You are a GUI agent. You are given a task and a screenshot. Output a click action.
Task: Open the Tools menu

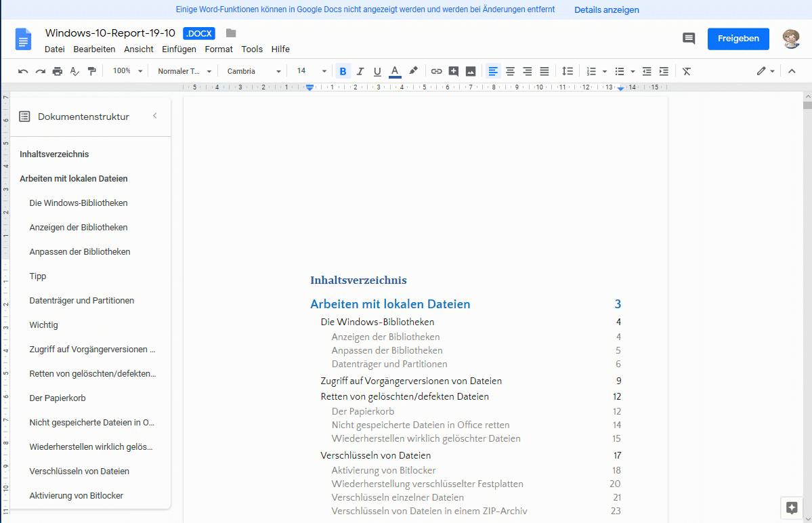tap(252, 49)
